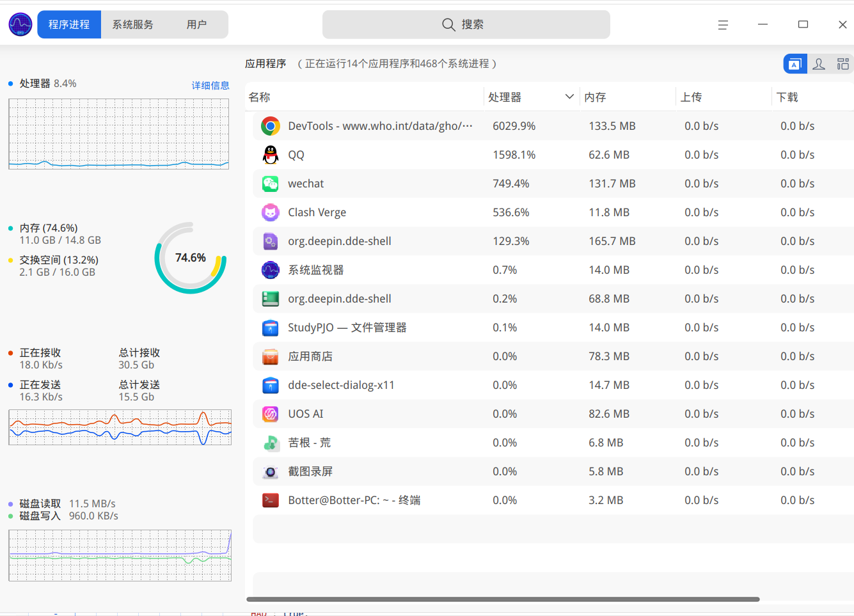Select the Clash Verge cat icon
854x616 pixels.
coord(271,212)
